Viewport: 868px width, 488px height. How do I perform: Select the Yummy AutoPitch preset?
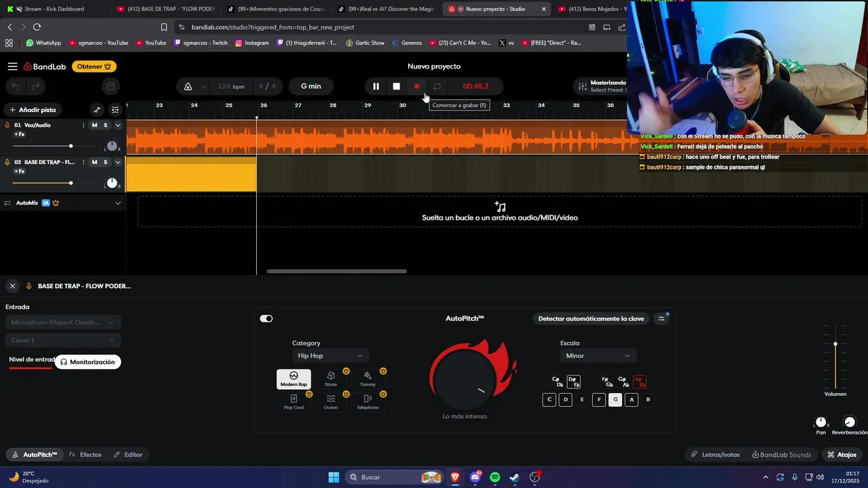(368, 379)
